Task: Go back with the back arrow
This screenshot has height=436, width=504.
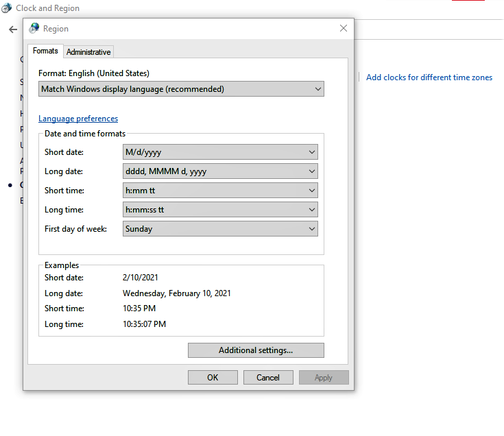Action: point(13,29)
